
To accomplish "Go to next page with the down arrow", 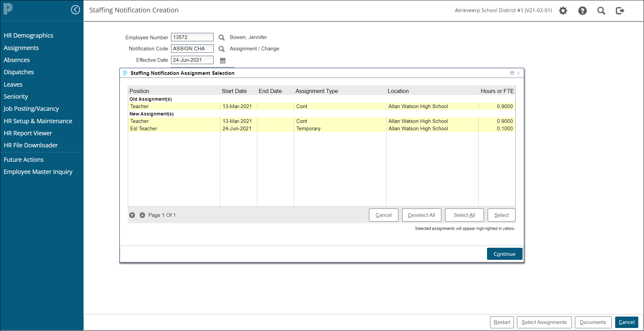I will coord(142,215).
